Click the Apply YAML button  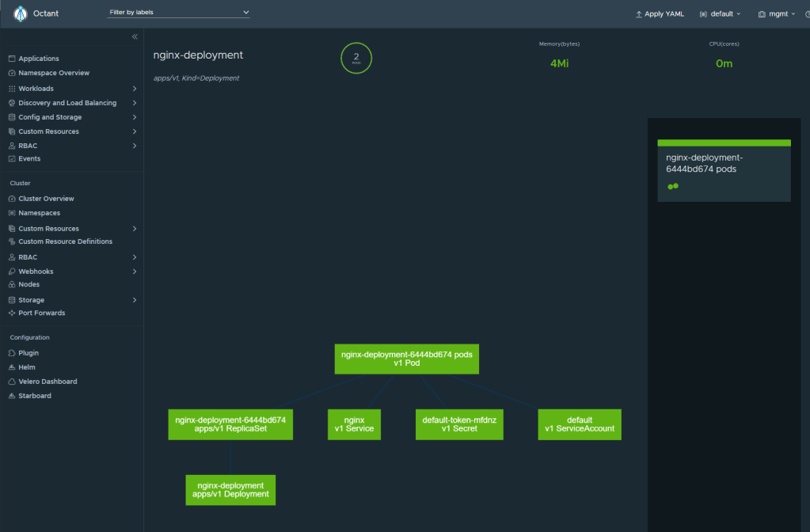(x=660, y=14)
